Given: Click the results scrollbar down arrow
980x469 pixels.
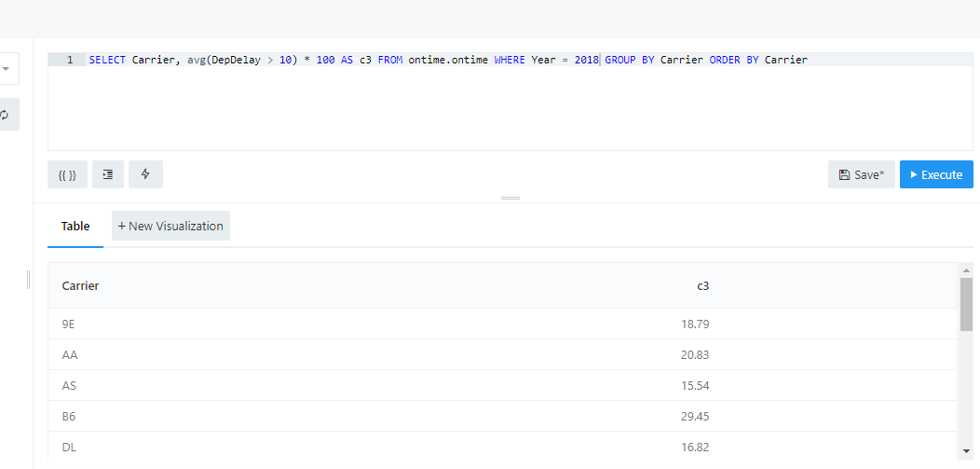Looking at the screenshot, I should [x=966, y=450].
